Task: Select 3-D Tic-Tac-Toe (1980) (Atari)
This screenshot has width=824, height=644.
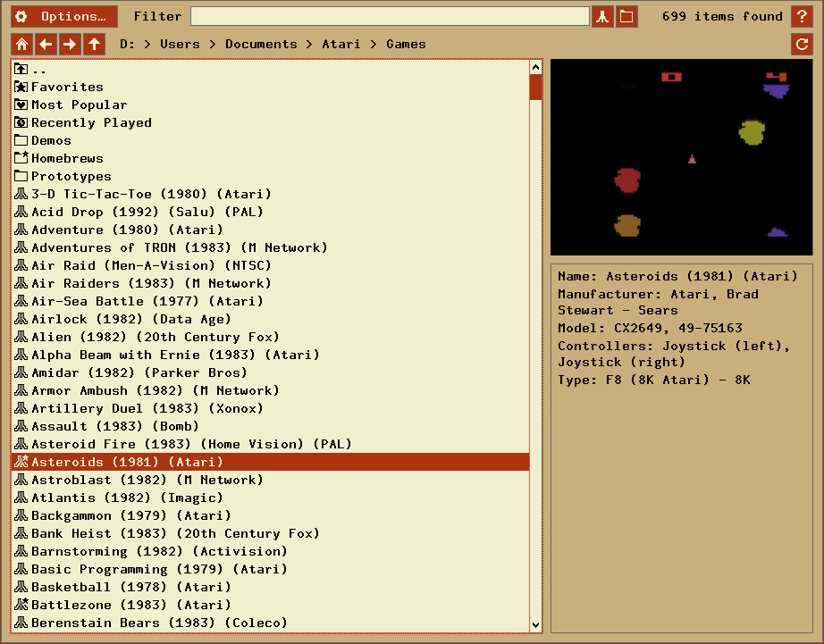Action: 270,195
